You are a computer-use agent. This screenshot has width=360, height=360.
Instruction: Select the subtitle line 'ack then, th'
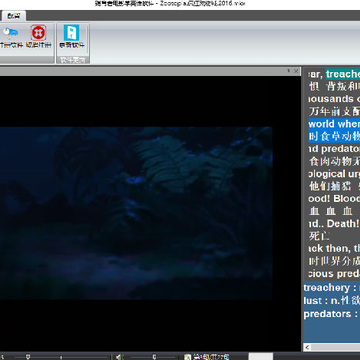334,248
